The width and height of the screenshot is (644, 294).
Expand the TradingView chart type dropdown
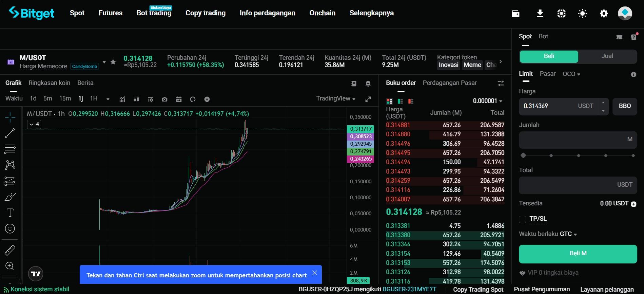tap(336, 98)
